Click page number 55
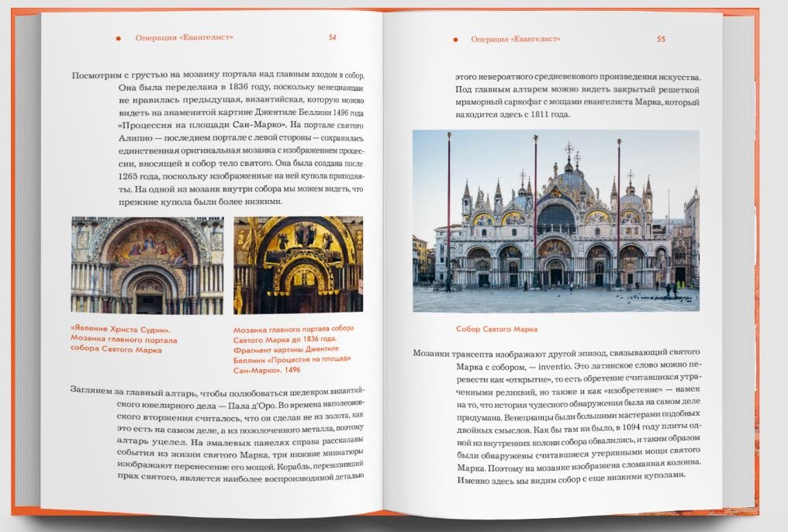 coord(661,39)
